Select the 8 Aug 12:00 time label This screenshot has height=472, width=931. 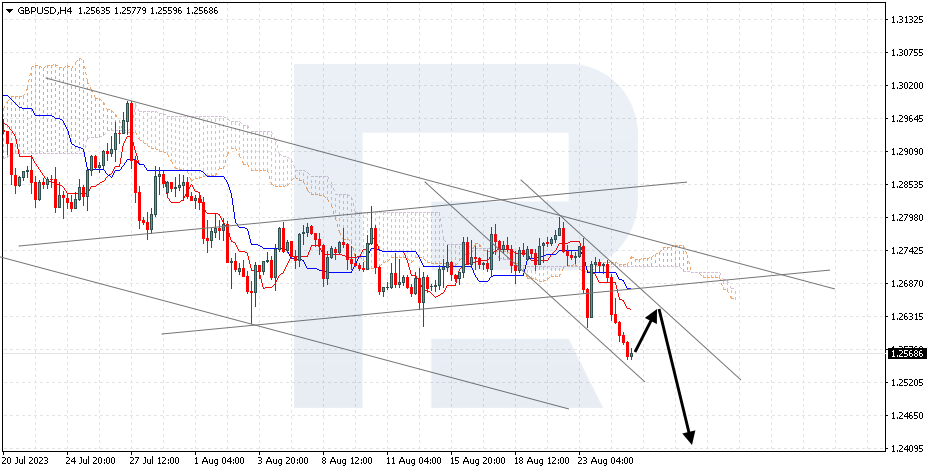click(x=348, y=461)
